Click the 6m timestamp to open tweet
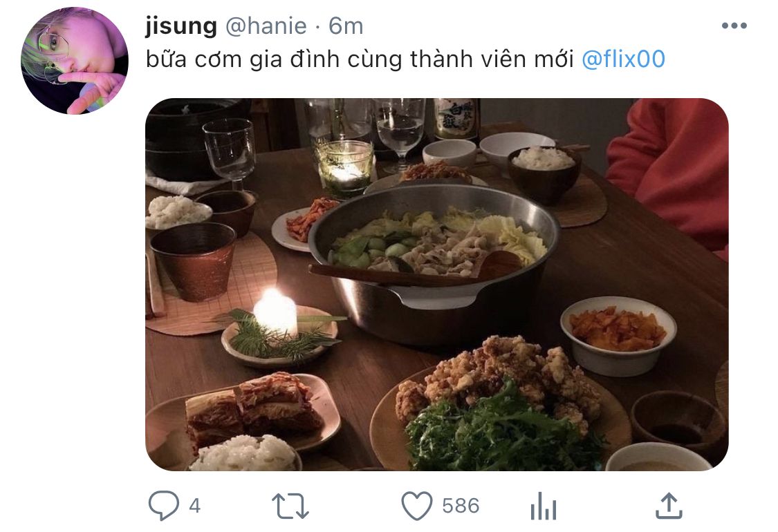Viewport: 778px width, 532px height. pyautogui.click(x=346, y=26)
